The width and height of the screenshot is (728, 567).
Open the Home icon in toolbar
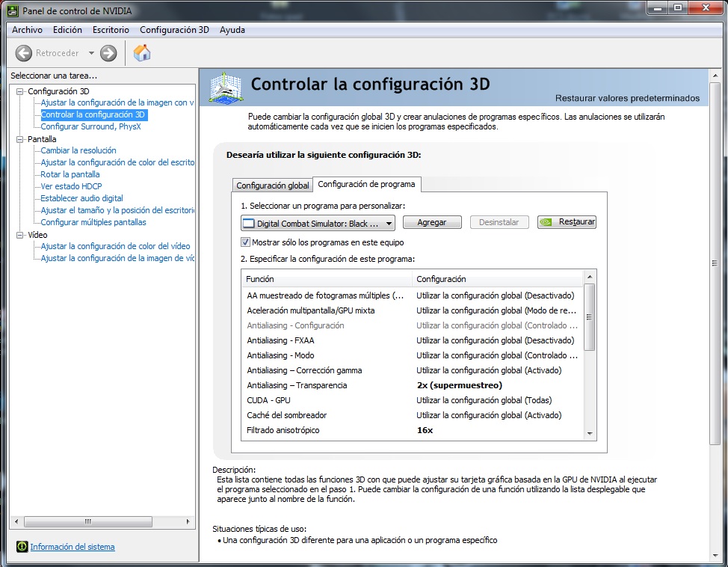point(142,52)
